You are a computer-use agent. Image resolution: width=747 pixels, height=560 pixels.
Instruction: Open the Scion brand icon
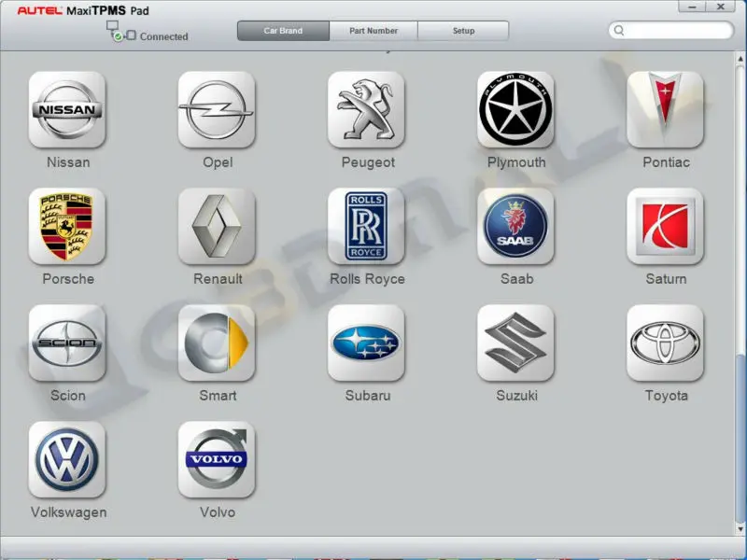pos(67,343)
